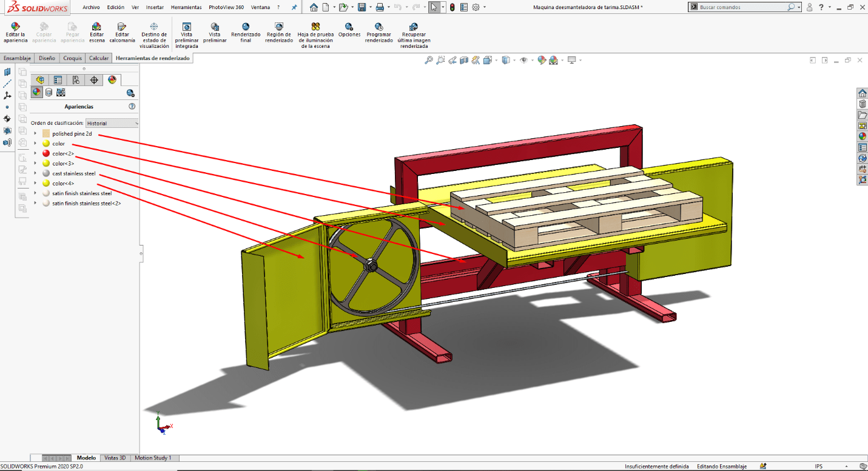Select the red color<2> swatch
Image resolution: width=868 pixels, height=471 pixels.
pyautogui.click(x=46, y=154)
